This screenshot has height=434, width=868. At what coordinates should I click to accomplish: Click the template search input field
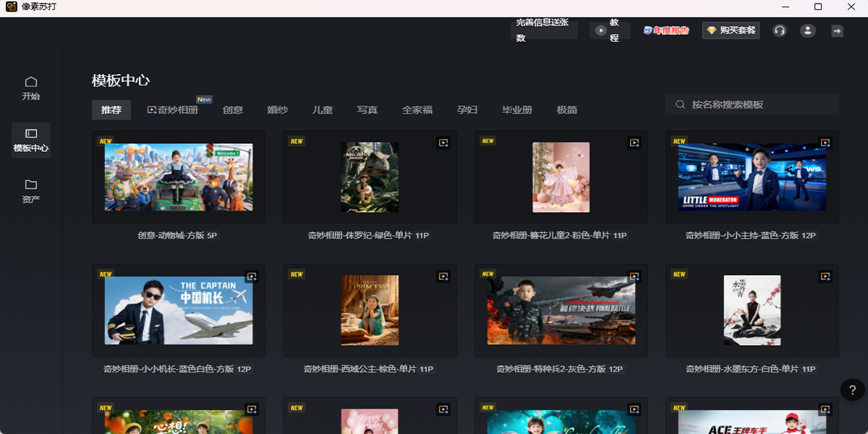(752, 104)
